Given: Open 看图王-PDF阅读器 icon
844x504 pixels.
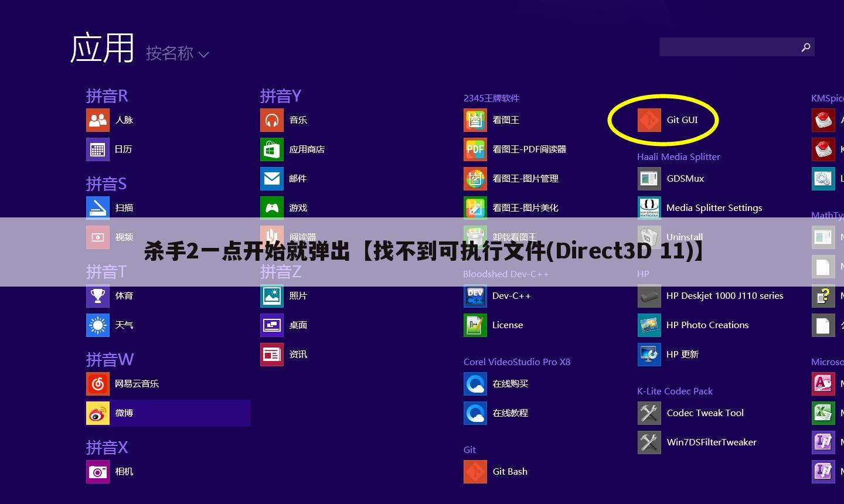Looking at the screenshot, I should 475,149.
